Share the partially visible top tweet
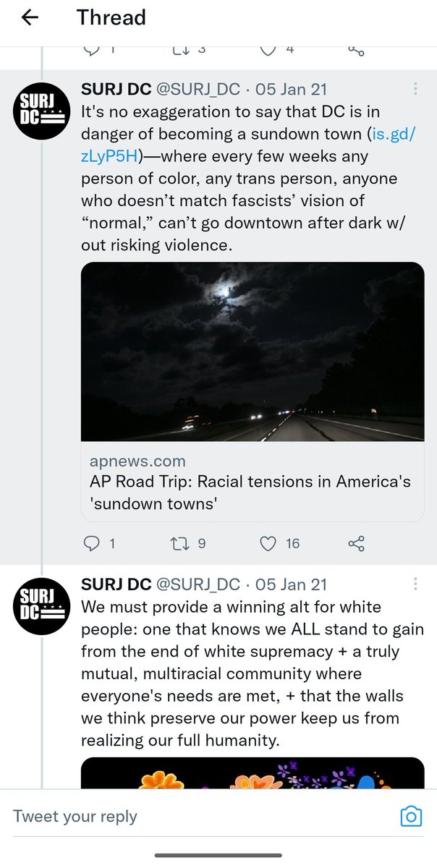The image size is (437, 868). click(356, 49)
